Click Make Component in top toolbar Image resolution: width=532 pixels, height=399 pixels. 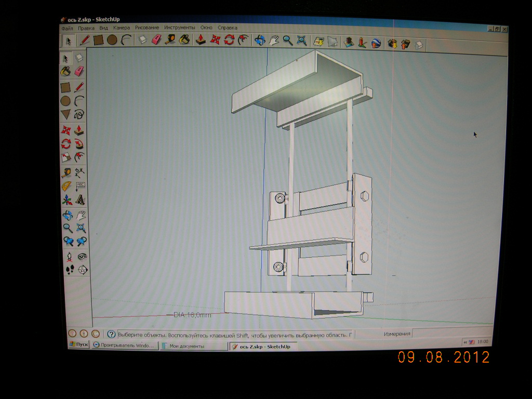coord(142,40)
